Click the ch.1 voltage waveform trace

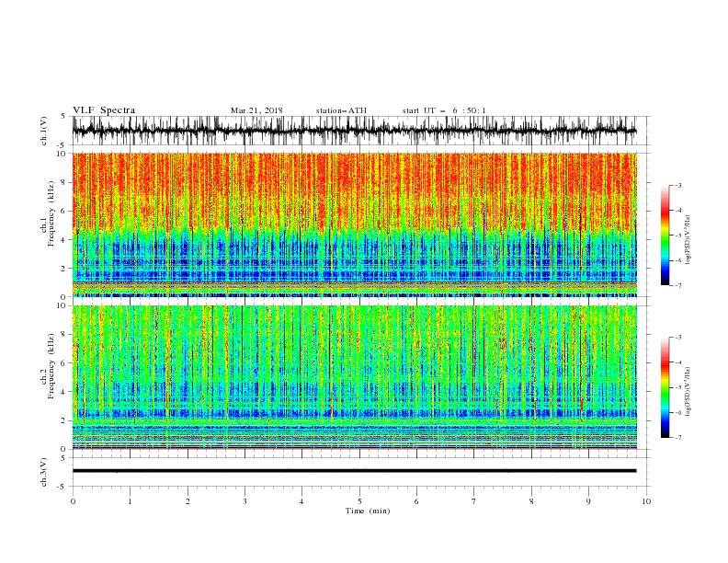(x=354, y=131)
